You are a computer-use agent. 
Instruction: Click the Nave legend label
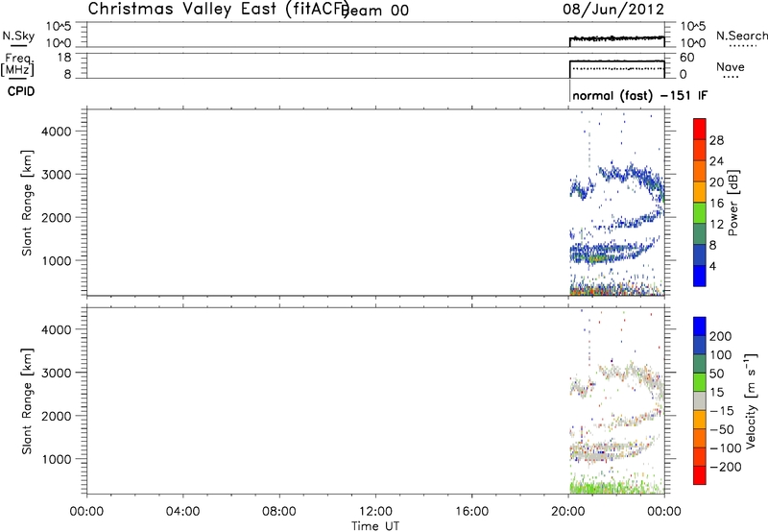731,66
